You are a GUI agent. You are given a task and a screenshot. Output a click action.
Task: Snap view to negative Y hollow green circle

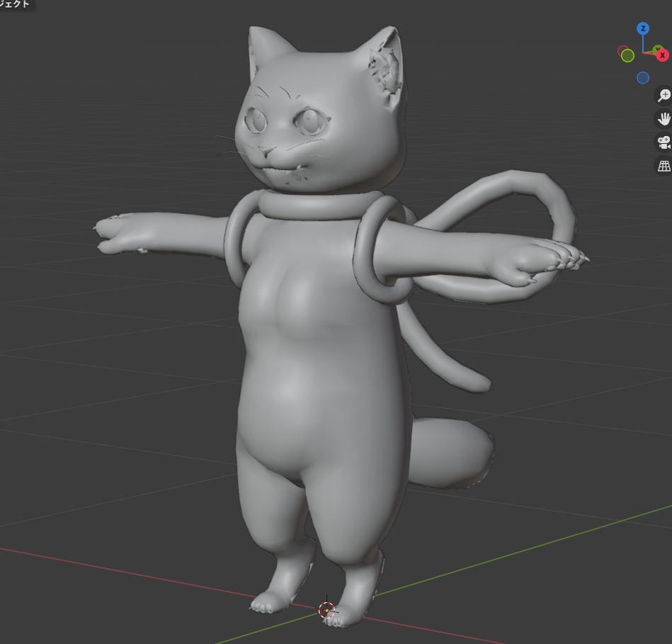pos(627,56)
